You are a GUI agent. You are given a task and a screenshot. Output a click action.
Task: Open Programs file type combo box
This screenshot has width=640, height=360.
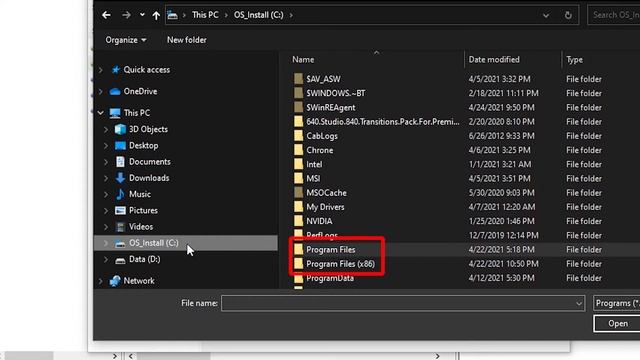point(616,303)
